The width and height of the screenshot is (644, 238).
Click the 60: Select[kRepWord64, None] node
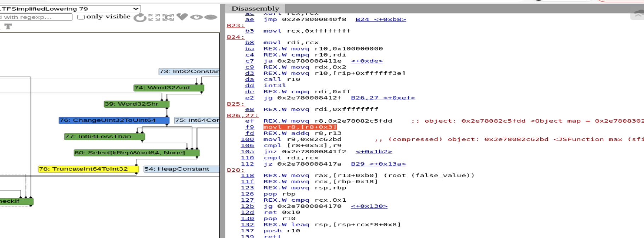click(136, 153)
